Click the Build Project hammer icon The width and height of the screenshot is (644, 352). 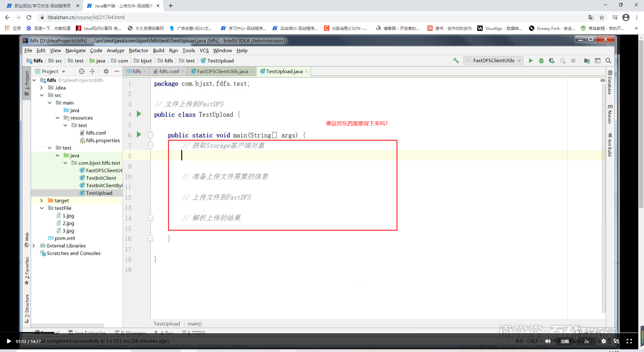pos(456,60)
